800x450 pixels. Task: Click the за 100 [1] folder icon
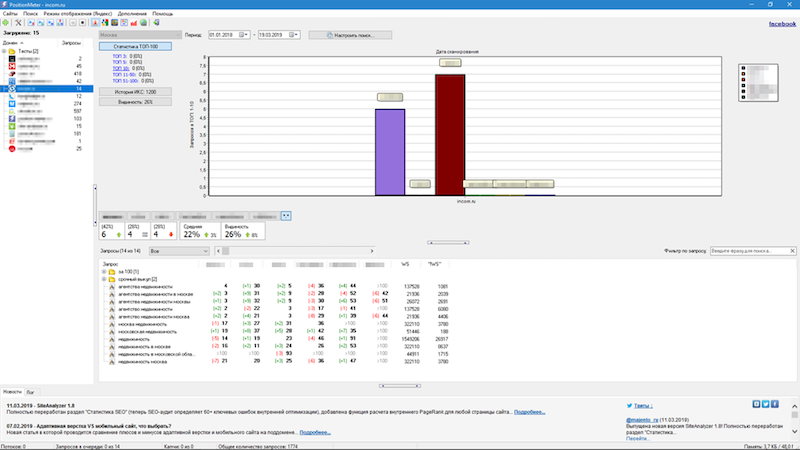tap(112, 272)
